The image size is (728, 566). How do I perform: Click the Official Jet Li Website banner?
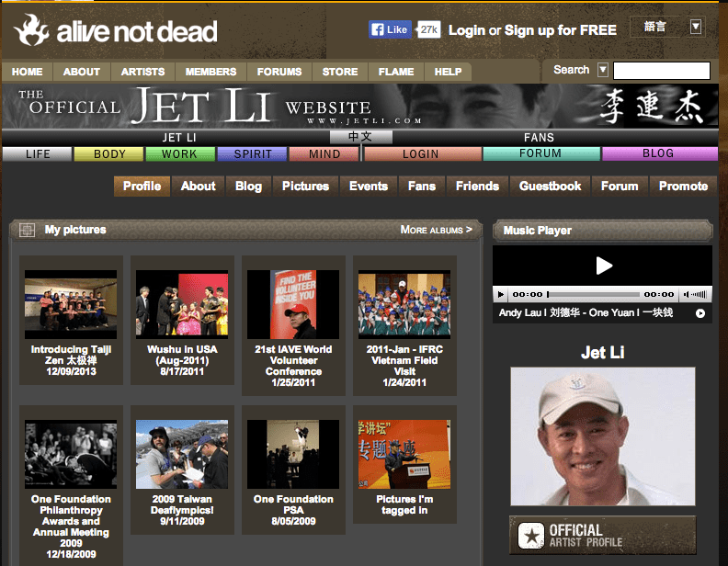tap(359, 107)
